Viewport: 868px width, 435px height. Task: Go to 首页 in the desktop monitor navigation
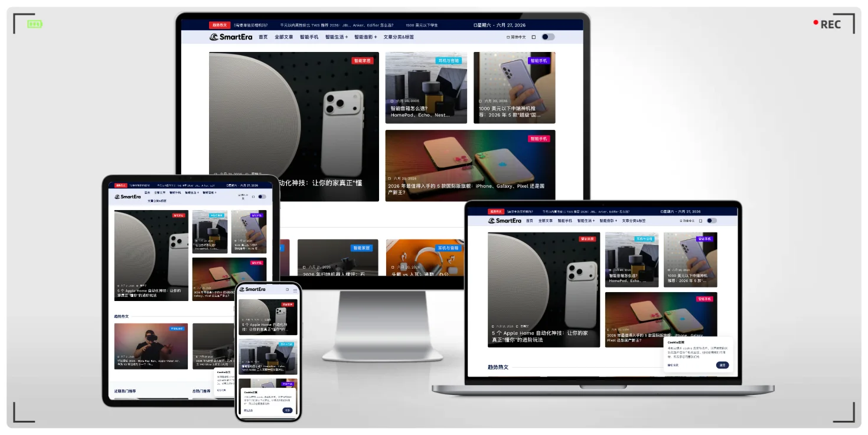coord(263,37)
